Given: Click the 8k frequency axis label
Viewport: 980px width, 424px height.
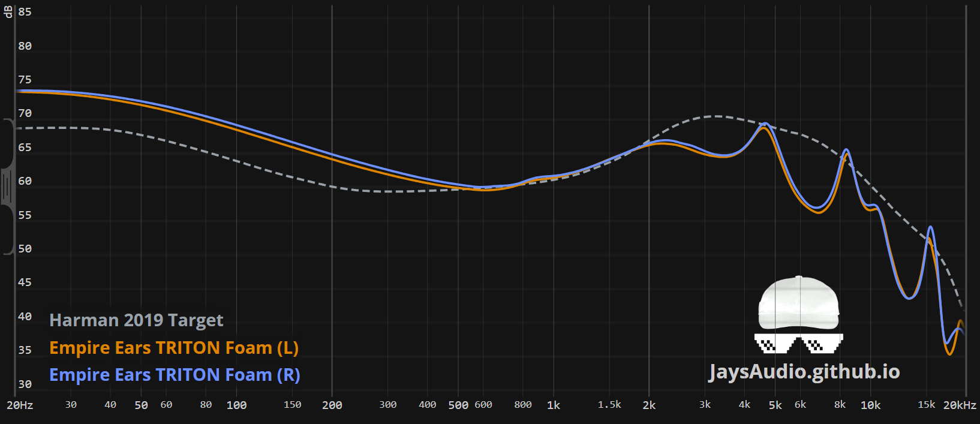Looking at the screenshot, I should (x=840, y=405).
